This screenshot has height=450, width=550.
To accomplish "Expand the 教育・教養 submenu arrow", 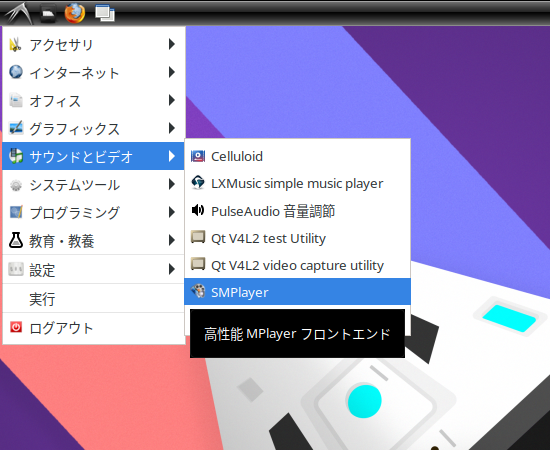I will point(172,240).
